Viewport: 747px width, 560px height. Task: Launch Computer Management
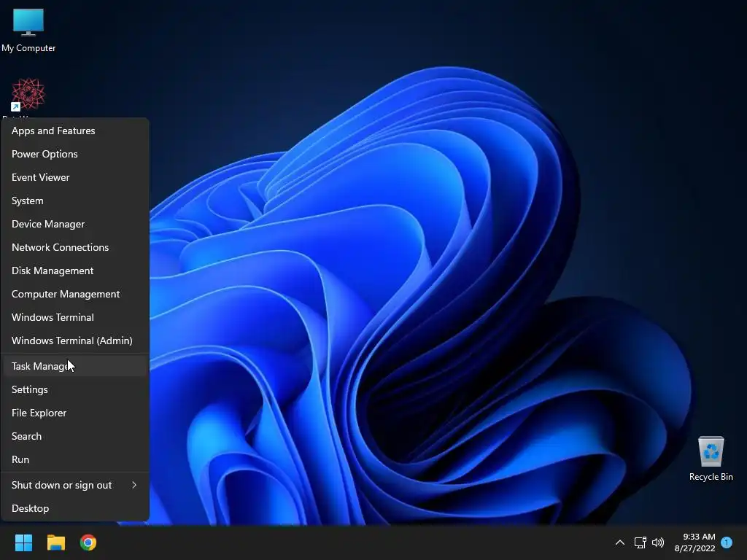click(75, 294)
